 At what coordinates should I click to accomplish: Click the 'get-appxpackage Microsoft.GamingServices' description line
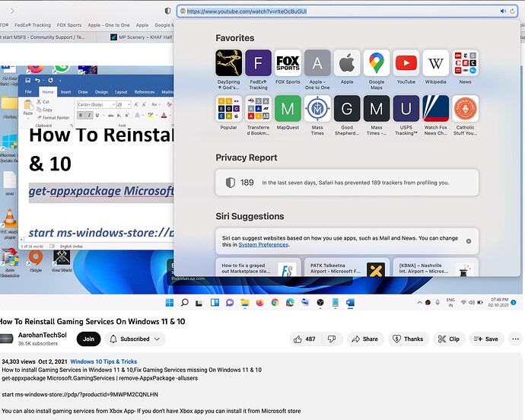tap(100, 378)
